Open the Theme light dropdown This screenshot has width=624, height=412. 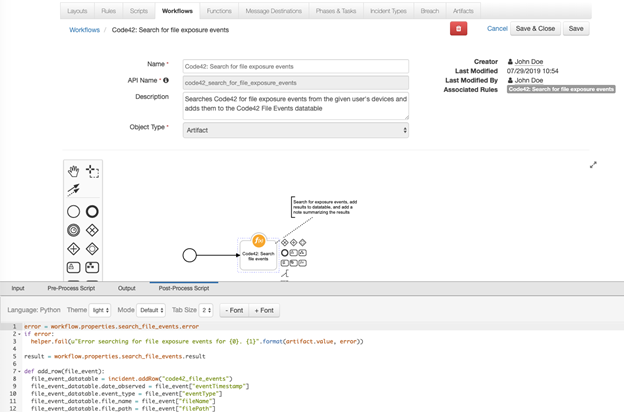click(99, 310)
